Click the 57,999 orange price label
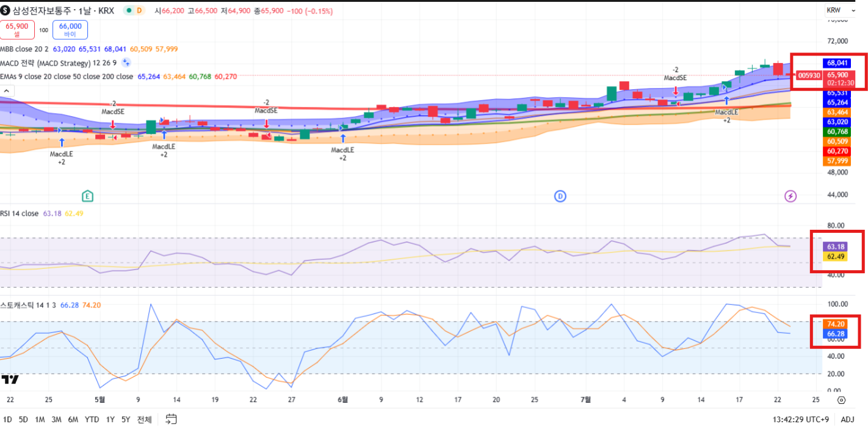This screenshot has width=868, height=429. (837, 161)
